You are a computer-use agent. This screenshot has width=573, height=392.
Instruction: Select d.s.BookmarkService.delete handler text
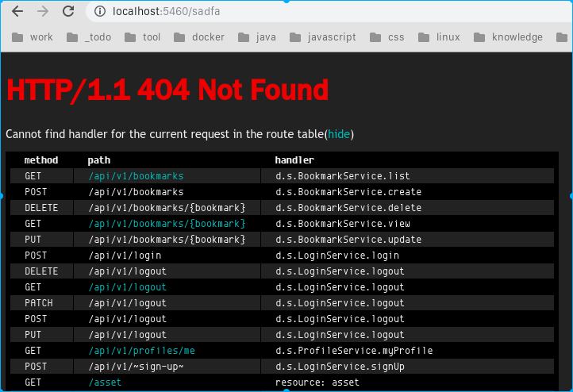[348, 208]
